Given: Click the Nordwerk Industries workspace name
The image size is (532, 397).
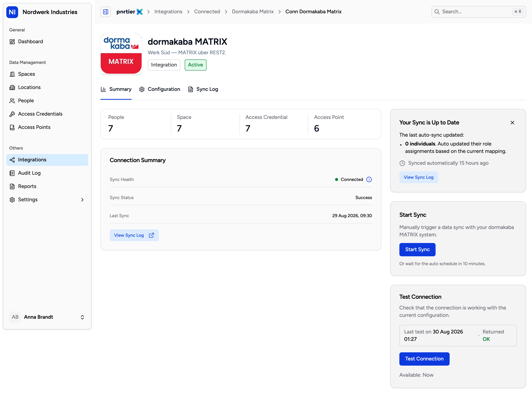Looking at the screenshot, I should pos(50,12).
